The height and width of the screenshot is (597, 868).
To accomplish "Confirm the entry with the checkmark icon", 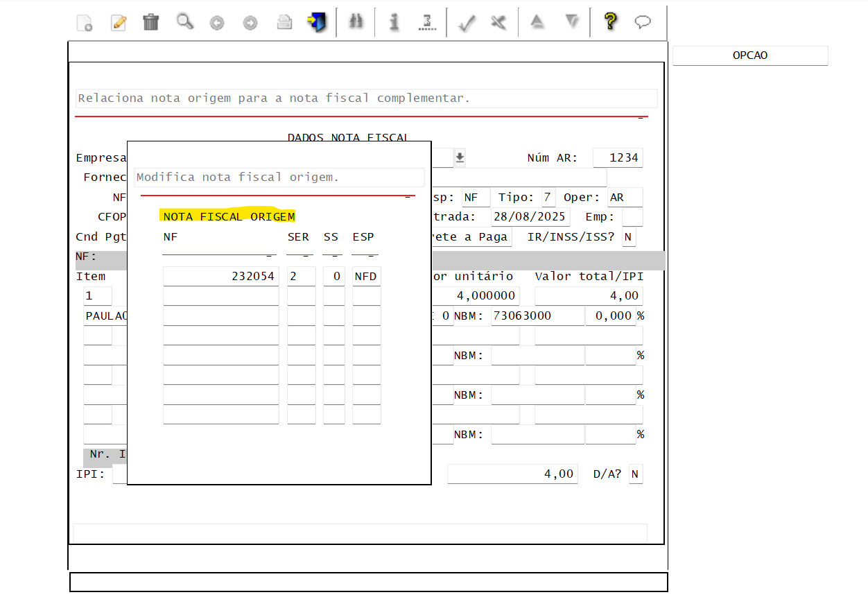I will pyautogui.click(x=465, y=22).
